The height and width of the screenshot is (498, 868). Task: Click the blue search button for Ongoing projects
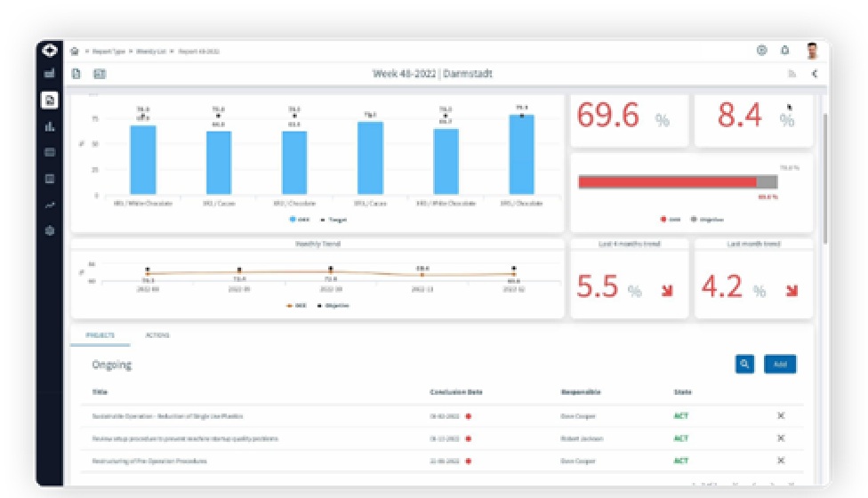coord(744,364)
